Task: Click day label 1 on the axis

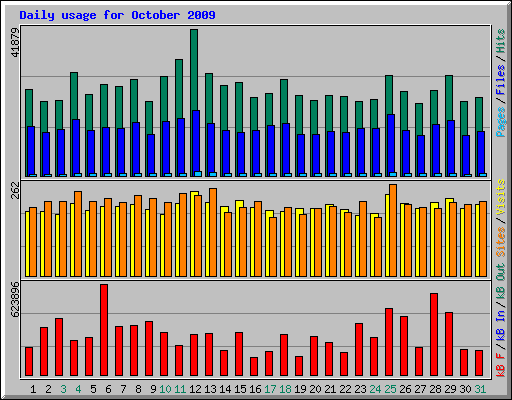Action: [33, 389]
